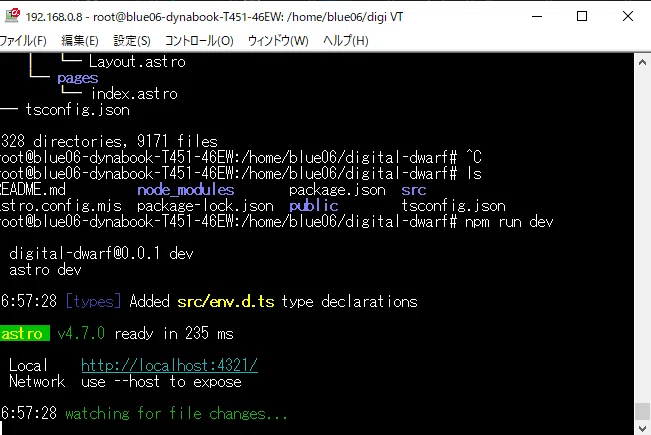Click the 'npm run dev' command text
This screenshot has height=435, width=651.
[509, 222]
